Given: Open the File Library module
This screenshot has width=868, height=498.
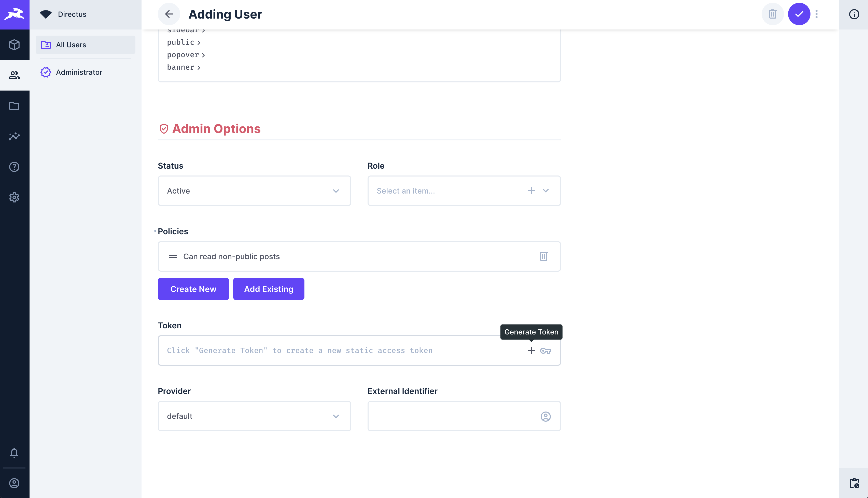Looking at the screenshot, I should [x=14, y=106].
